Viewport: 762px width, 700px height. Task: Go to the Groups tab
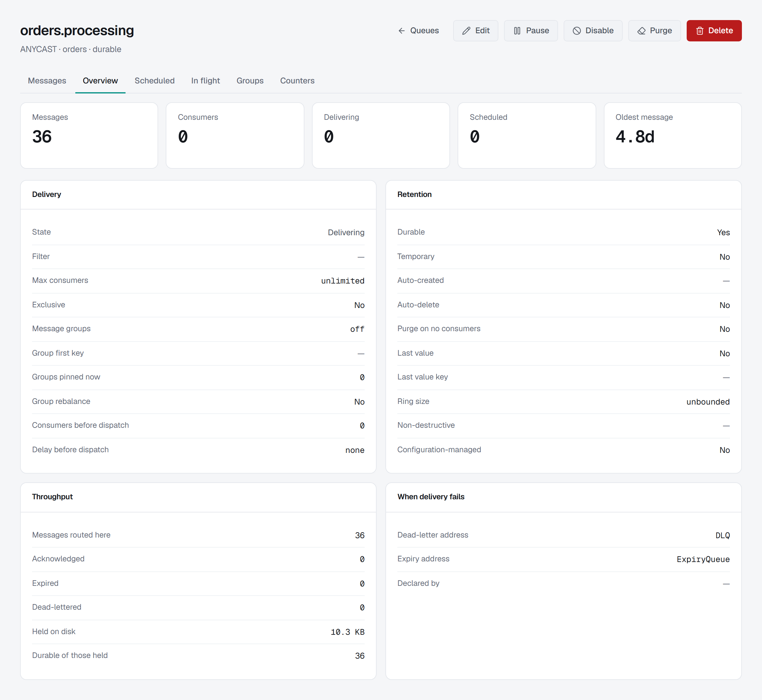coord(250,81)
